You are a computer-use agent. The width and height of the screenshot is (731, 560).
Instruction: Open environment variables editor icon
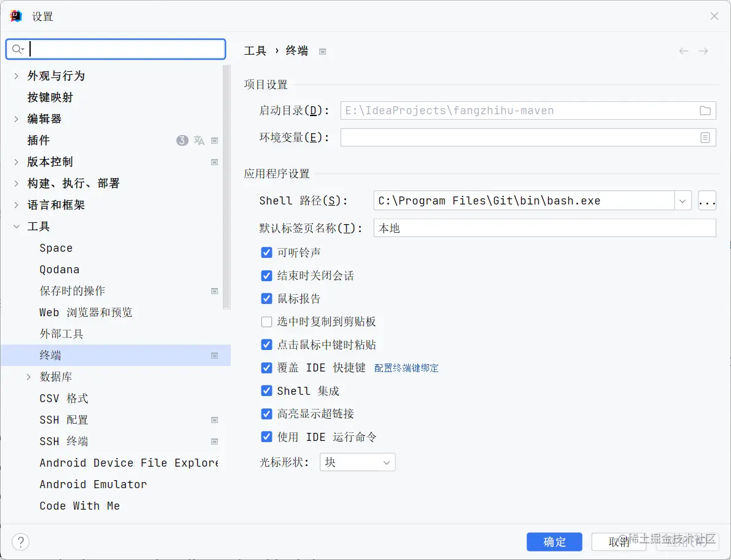point(705,138)
